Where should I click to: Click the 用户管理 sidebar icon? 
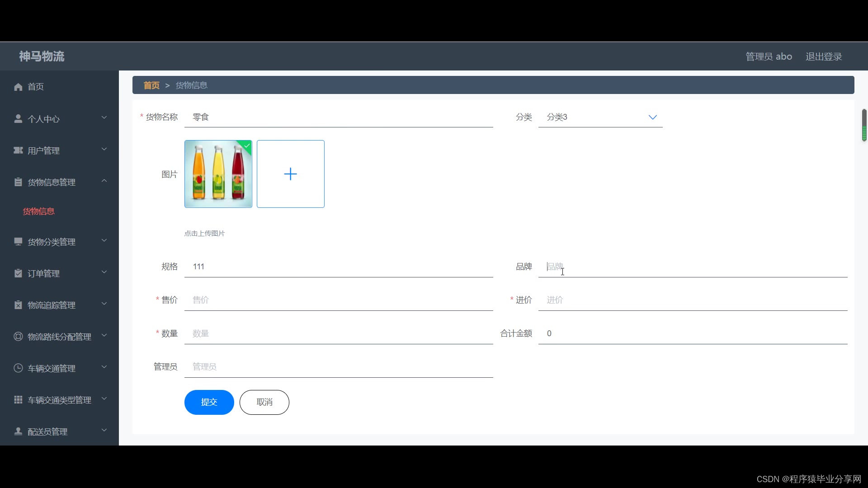[18, 150]
